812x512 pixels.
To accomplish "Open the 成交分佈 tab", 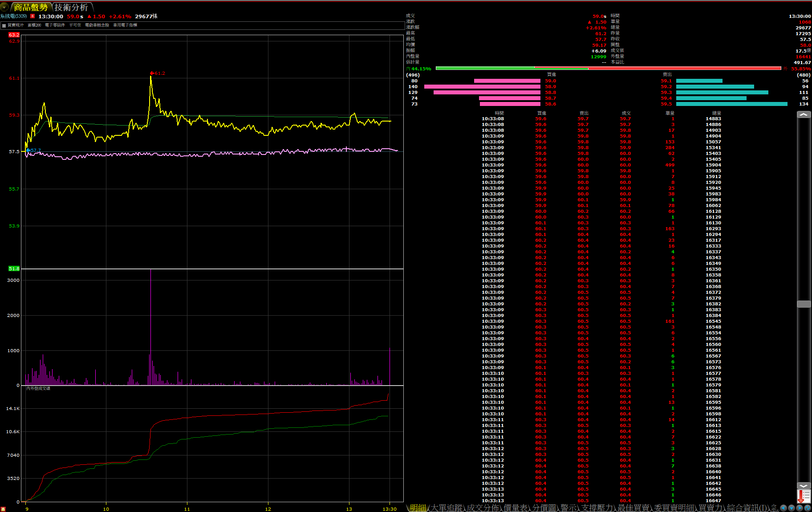I will [x=483, y=508].
